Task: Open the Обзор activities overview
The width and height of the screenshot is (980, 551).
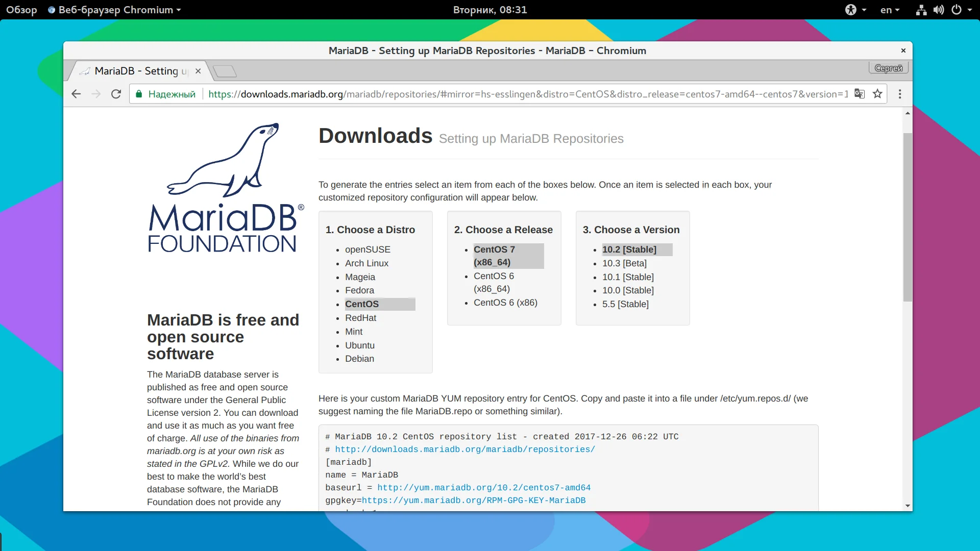Action: tap(21, 10)
